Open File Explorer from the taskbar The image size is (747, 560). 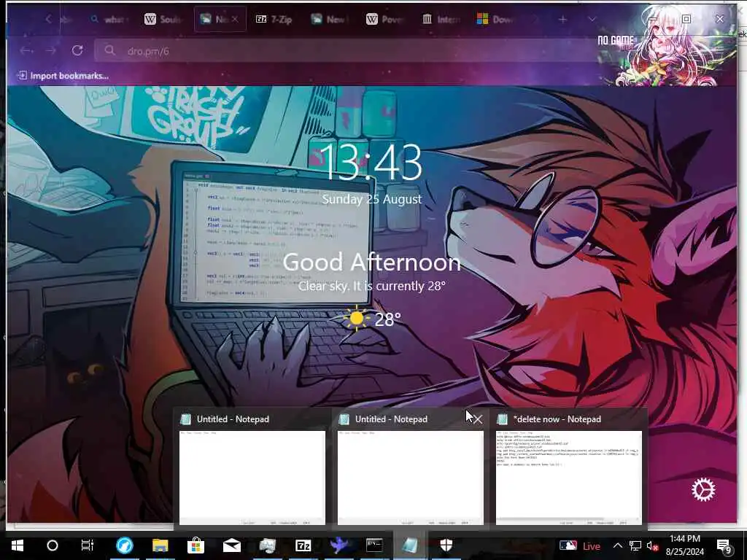point(160,545)
